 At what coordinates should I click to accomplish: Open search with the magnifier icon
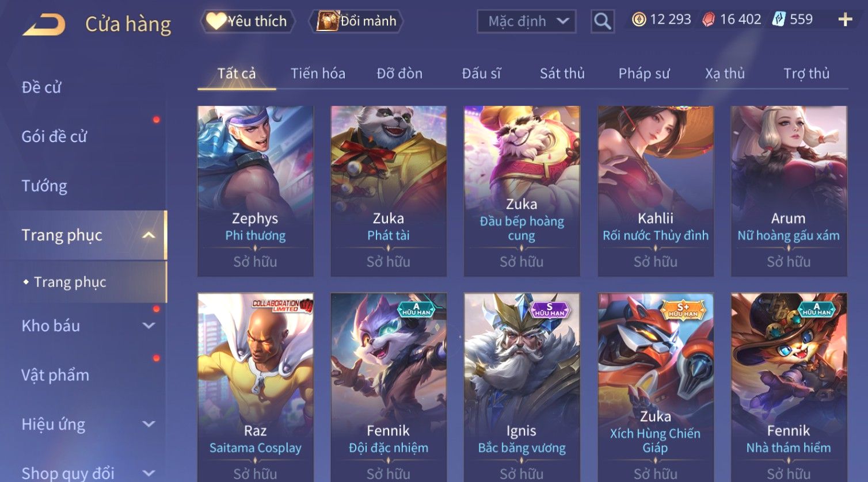click(602, 21)
